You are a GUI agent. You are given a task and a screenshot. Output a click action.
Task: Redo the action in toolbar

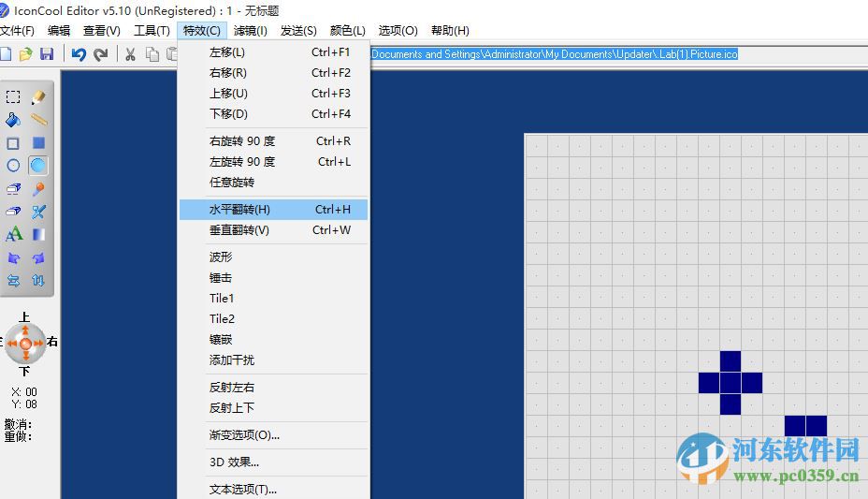point(101,53)
